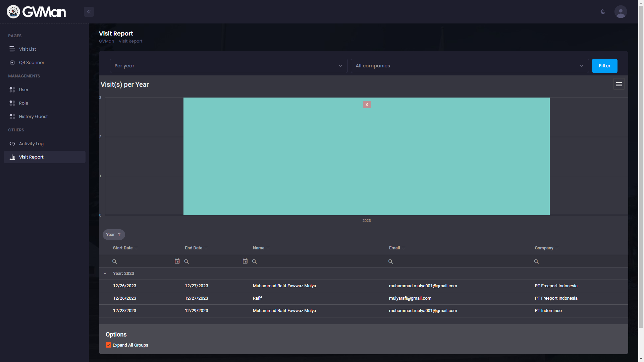Click the History Guest icon in sidebar
The width and height of the screenshot is (644, 362).
pyautogui.click(x=12, y=117)
